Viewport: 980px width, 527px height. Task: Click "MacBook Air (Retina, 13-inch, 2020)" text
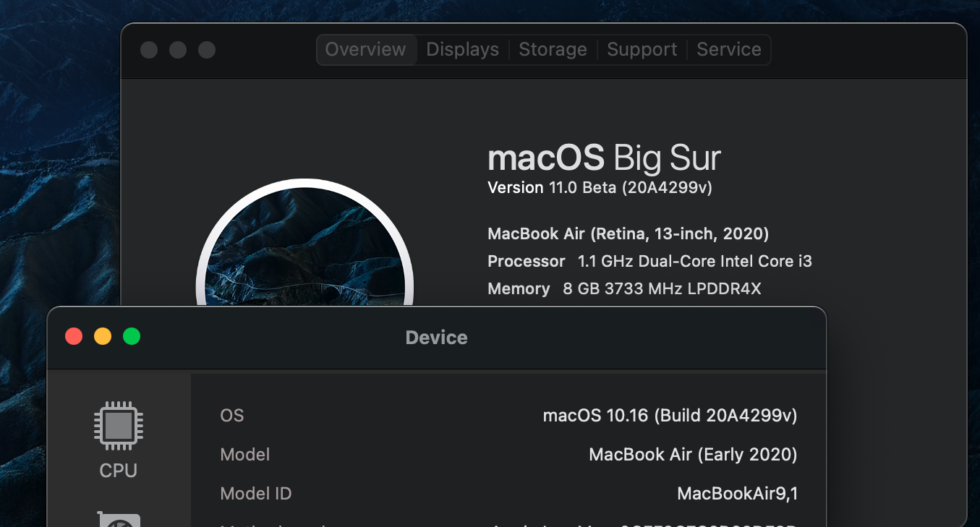pyautogui.click(x=629, y=233)
